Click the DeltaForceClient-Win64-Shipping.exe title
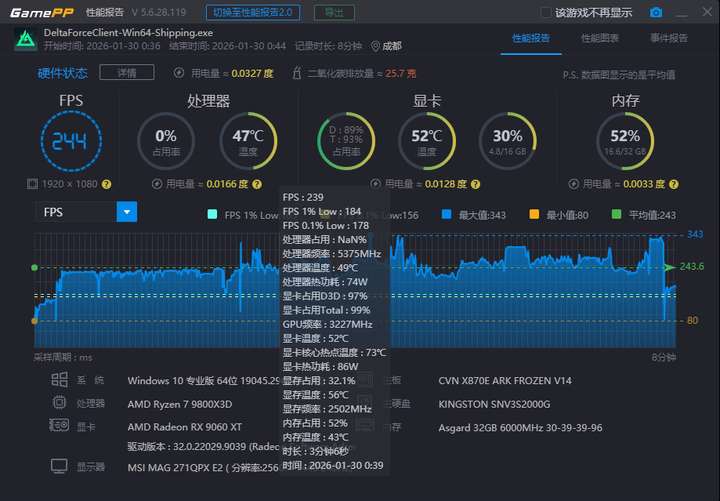Screen dimensions: 720x501 point(128,33)
